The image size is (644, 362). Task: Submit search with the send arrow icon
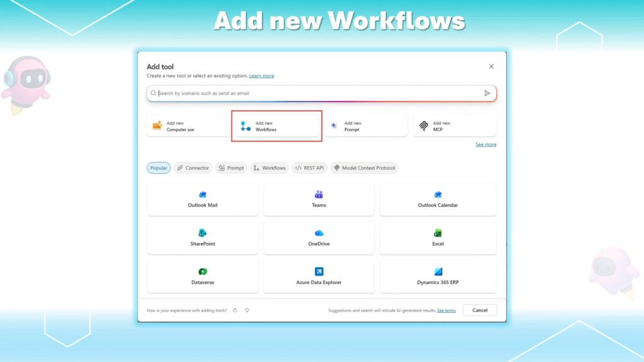coord(487,93)
